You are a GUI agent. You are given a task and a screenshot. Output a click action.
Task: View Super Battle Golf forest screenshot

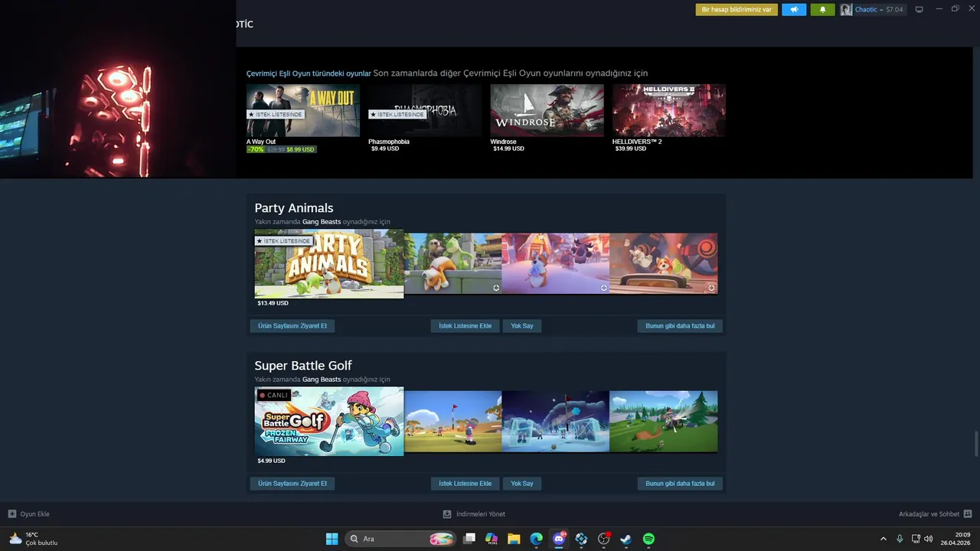pyautogui.click(x=664, y=421)
